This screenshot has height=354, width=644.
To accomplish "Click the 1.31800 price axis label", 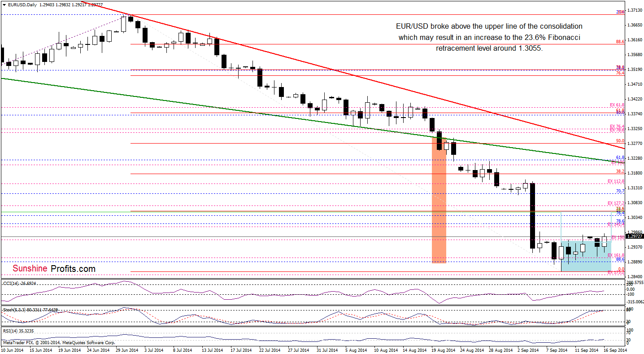I will coord(634,173).
